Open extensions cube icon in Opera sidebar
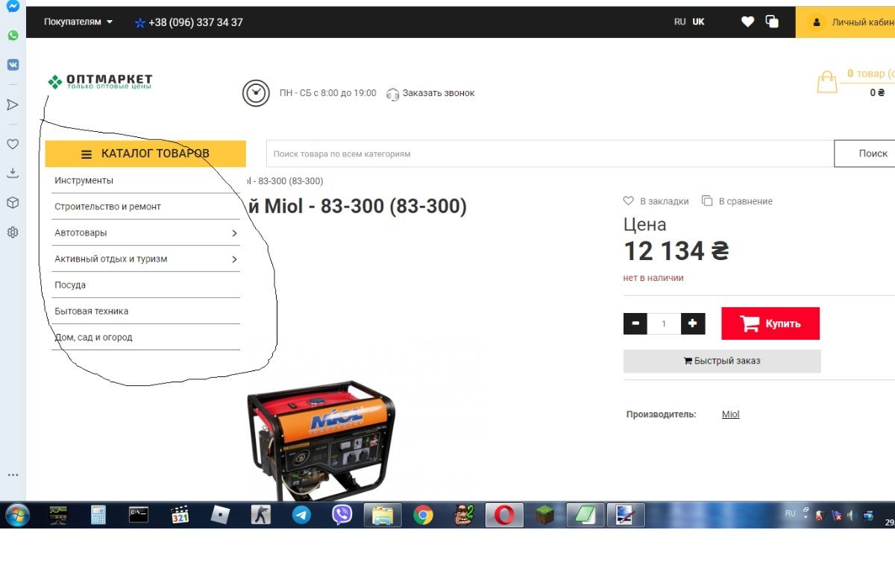Viewport: 895px width, 588px height. [13, 203]
